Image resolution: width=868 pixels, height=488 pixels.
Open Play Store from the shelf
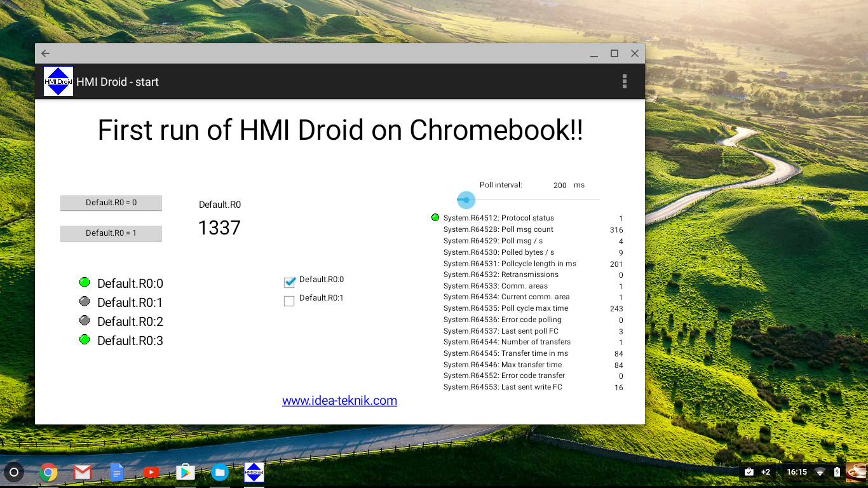pos(186,472)
